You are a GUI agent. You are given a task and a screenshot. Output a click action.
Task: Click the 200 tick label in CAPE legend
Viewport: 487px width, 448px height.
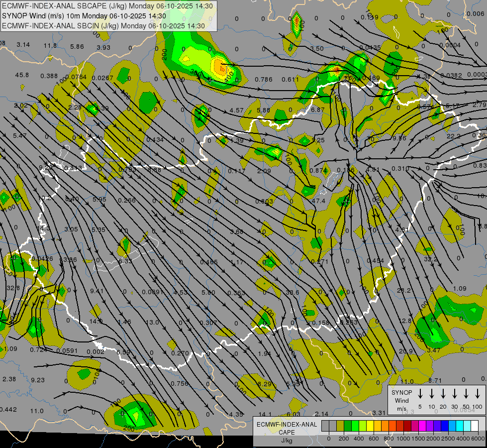tap(344, 439)
